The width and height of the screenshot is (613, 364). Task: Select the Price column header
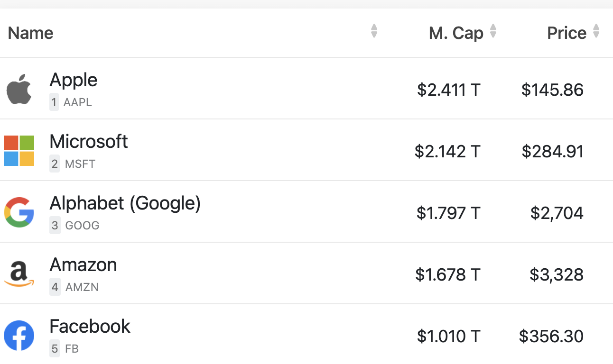(x=567, y=33)
